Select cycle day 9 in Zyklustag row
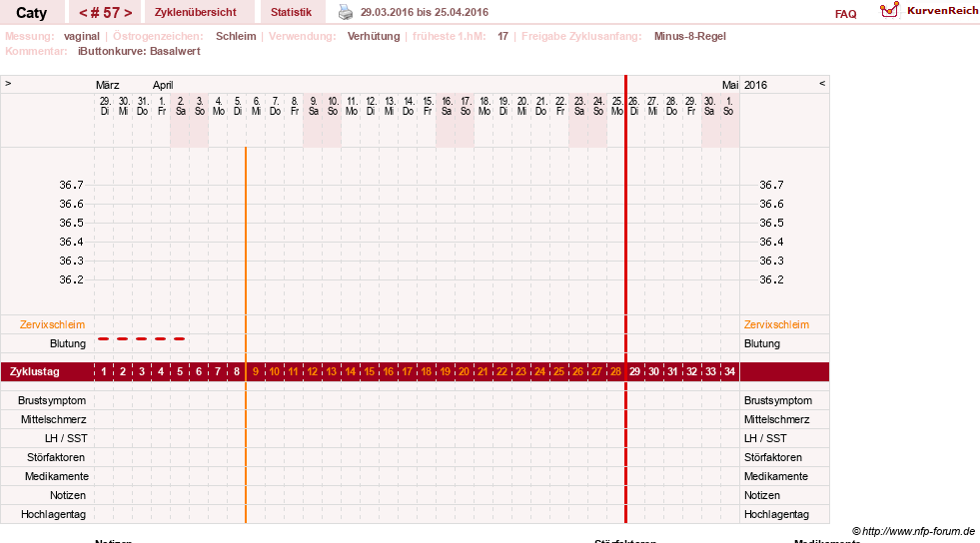980x543 pixels. tap(256, 372)
